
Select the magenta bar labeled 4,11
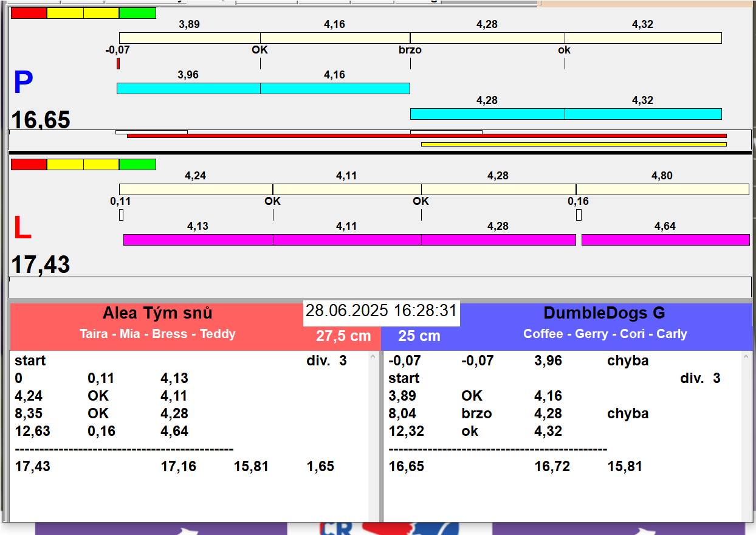click(x=347, y=240)
